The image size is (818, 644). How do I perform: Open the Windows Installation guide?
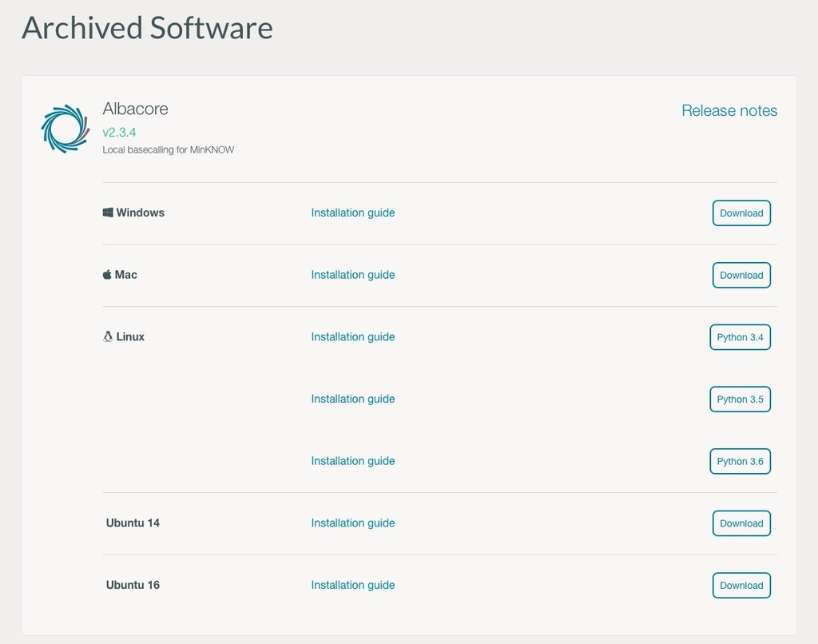(352, 213)
